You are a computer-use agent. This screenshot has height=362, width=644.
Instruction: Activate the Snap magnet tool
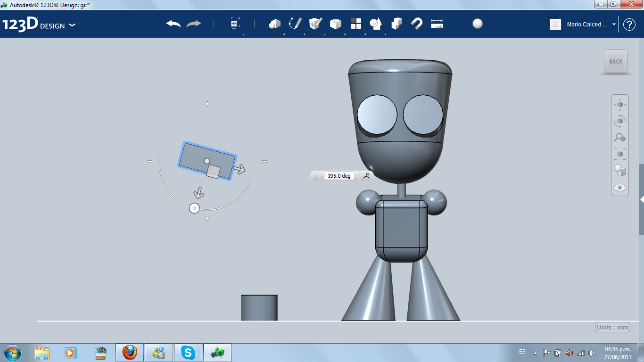(x=417, y=24)
